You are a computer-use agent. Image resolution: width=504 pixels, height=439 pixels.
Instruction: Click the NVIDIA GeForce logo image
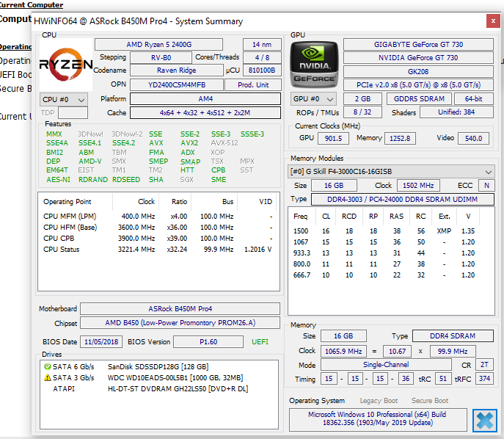pyautogui.click(x=314, y=65)
